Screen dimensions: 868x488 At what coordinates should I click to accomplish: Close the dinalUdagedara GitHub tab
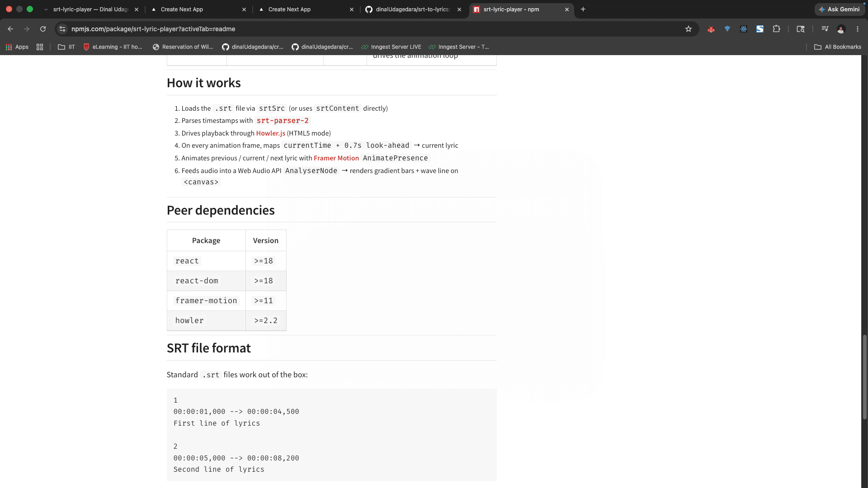(x=459, y=9)
